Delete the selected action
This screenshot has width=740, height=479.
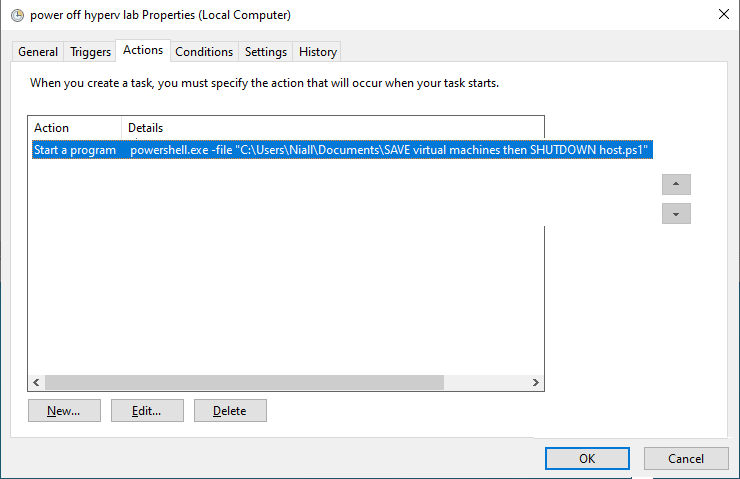[230, 411]
